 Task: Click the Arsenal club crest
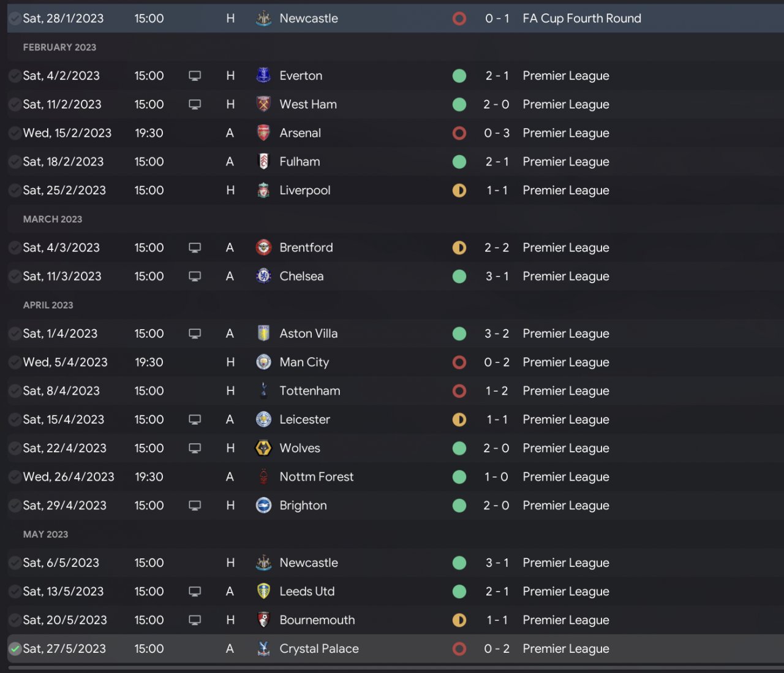coord(263,133)
